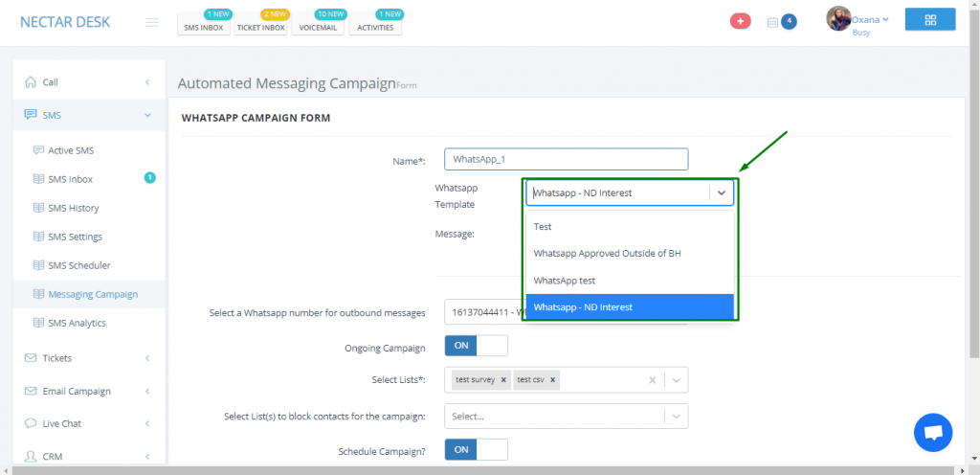980x475 pixels.
Task: Expand the Live Chat sidebar chevron
Action: click(x=147, y=423)
